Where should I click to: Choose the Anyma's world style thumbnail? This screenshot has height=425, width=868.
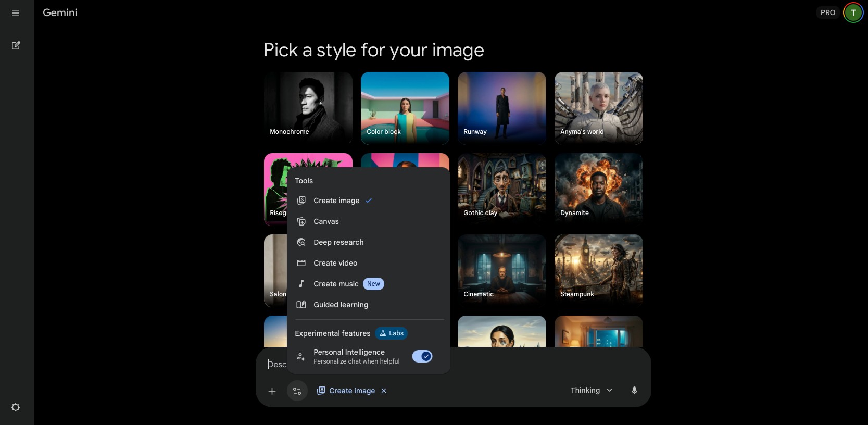(x=599, y=108)
